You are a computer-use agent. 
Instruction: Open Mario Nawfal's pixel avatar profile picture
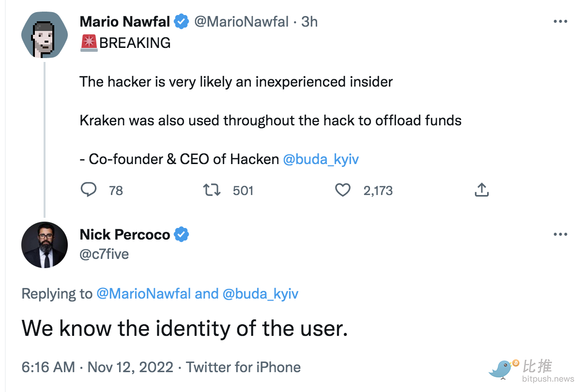point(45,35)
